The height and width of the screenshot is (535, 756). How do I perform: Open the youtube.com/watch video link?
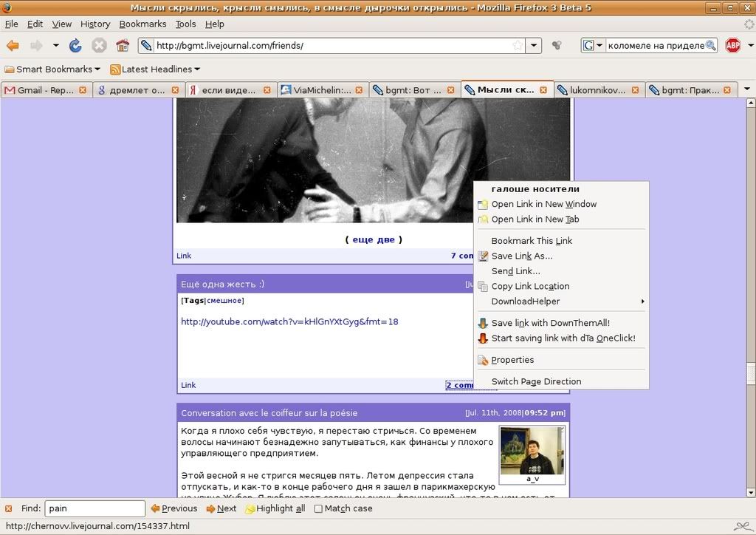289,321
